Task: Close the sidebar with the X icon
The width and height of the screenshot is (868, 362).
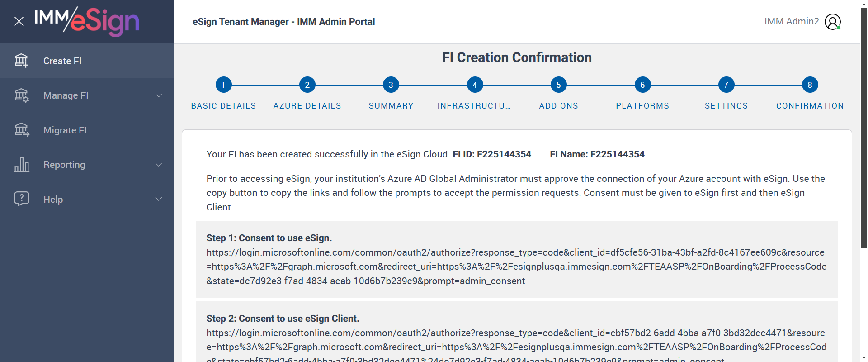Action: point(19,21)
